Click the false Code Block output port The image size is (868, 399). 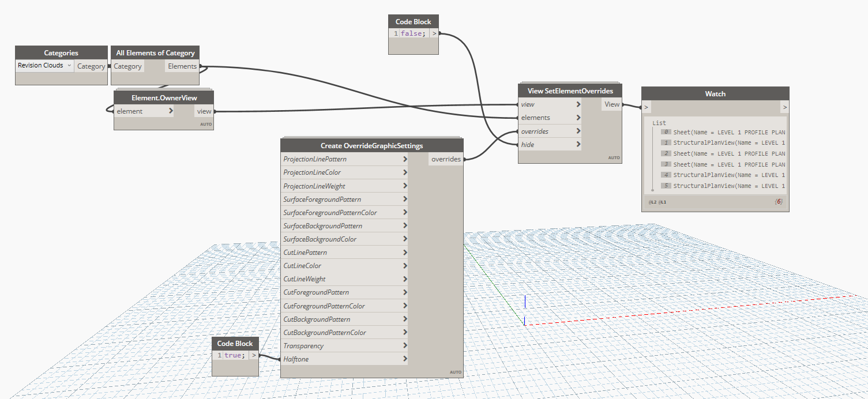[434, 33]
